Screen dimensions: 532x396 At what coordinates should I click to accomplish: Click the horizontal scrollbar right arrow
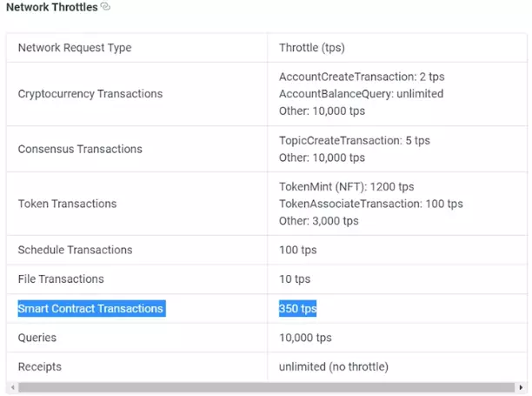click(522, 387)
